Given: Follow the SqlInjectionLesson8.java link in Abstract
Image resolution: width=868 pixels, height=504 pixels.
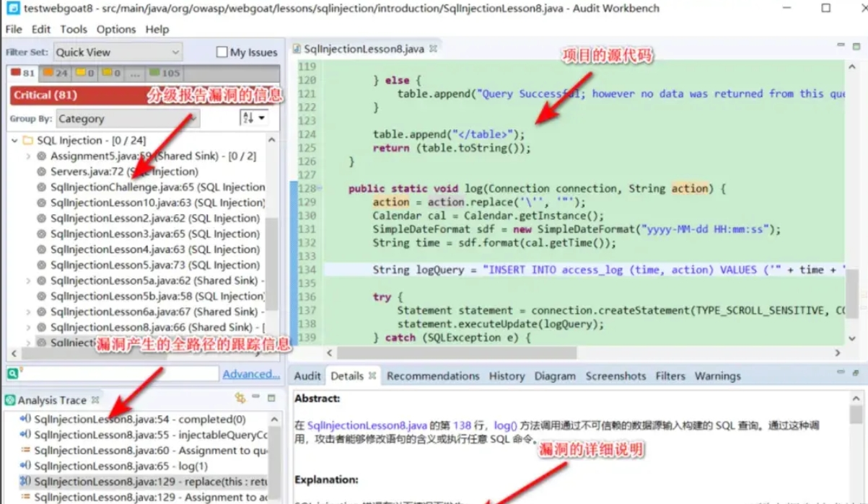Looking at the screenshot, I should tap(367, 425).
